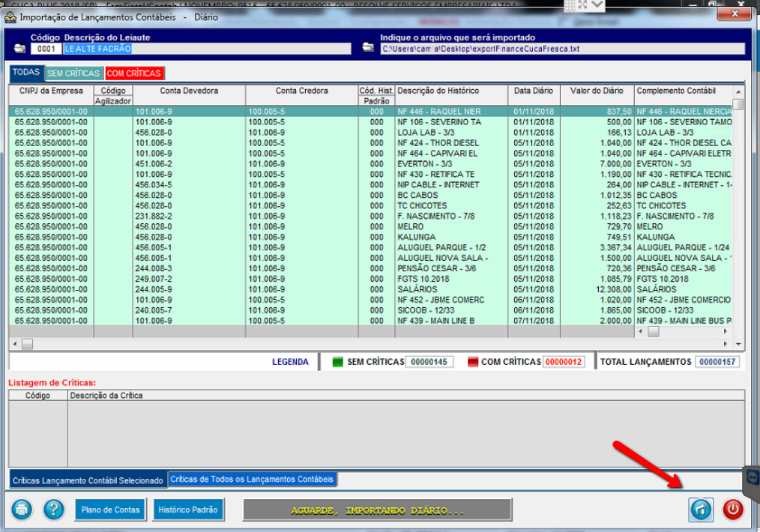Switch to the SEM CRÍTICAS tab

(73, 73)
